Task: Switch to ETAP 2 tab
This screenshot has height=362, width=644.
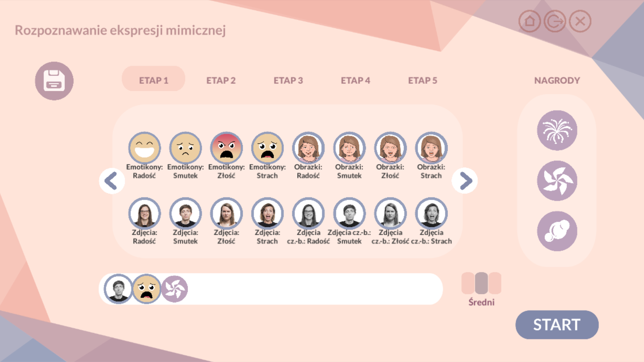Action: (221, 80)
